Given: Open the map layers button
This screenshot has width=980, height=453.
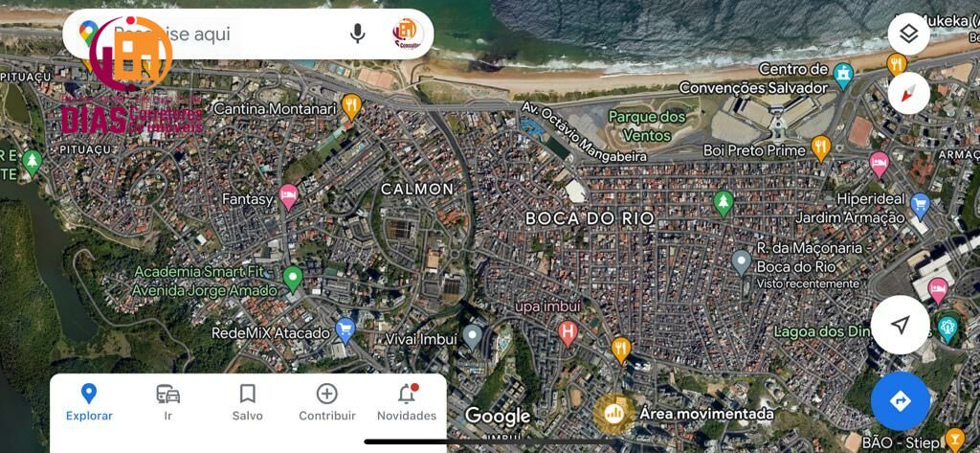Looking at the screenshot, I should click(908, 34).
